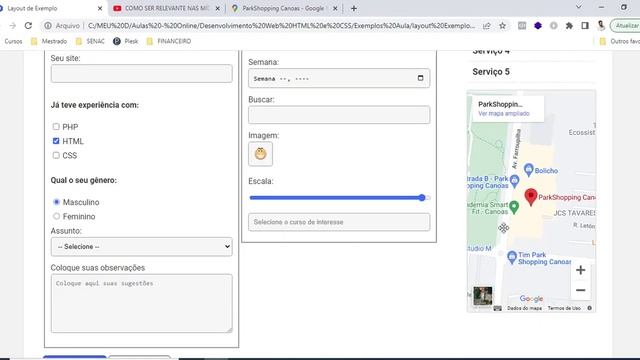The image size is (640, 360).
Task: Select the Feminino radio button
Action: pos(56,216)
